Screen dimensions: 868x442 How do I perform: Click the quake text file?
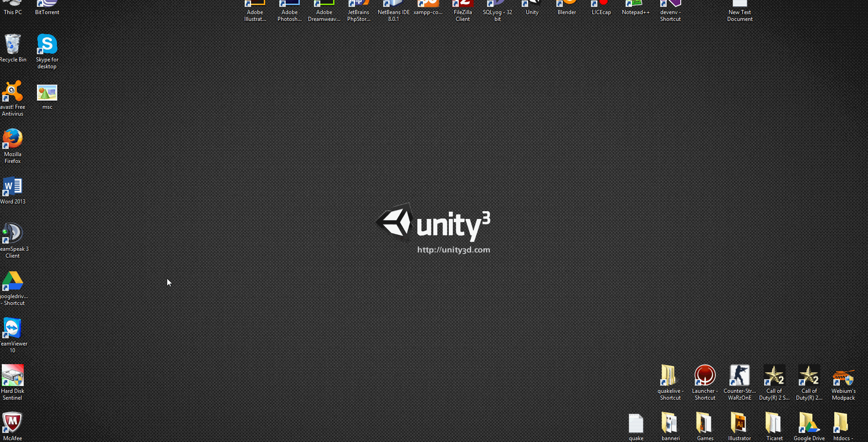[x=636, y=427]
